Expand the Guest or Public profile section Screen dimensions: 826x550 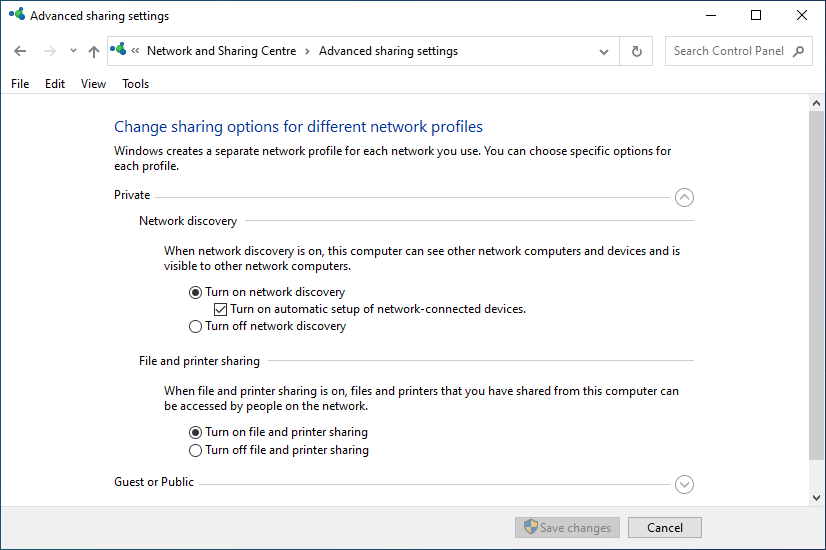(x=684, y=484)
